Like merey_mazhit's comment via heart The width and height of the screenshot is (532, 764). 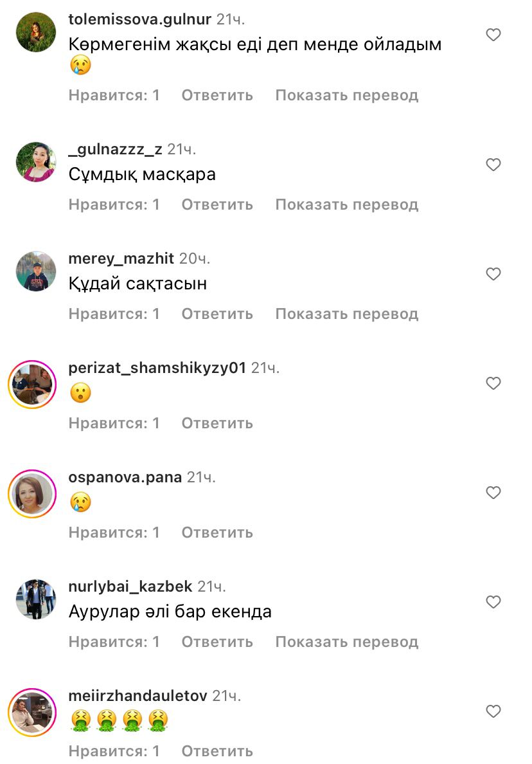click(493, 274)
